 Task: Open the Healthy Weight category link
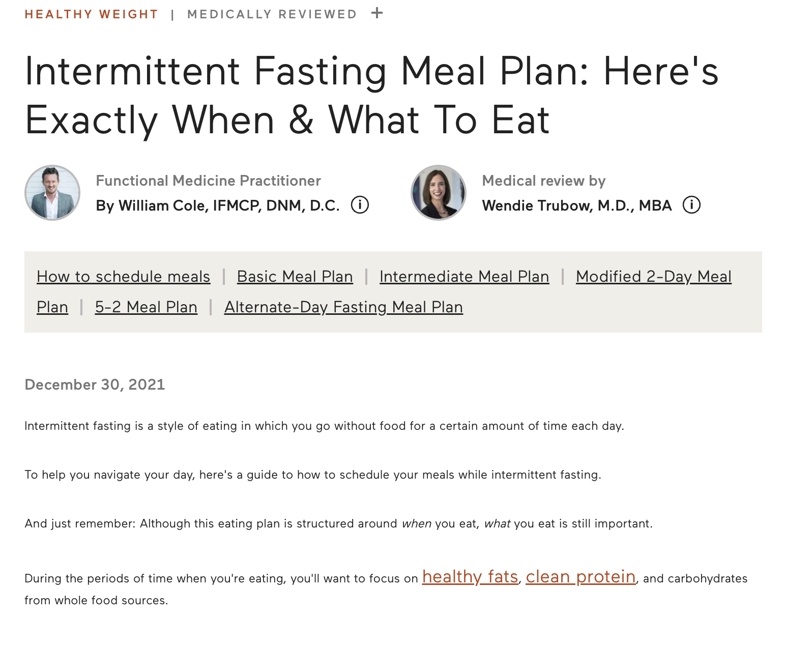92,14
